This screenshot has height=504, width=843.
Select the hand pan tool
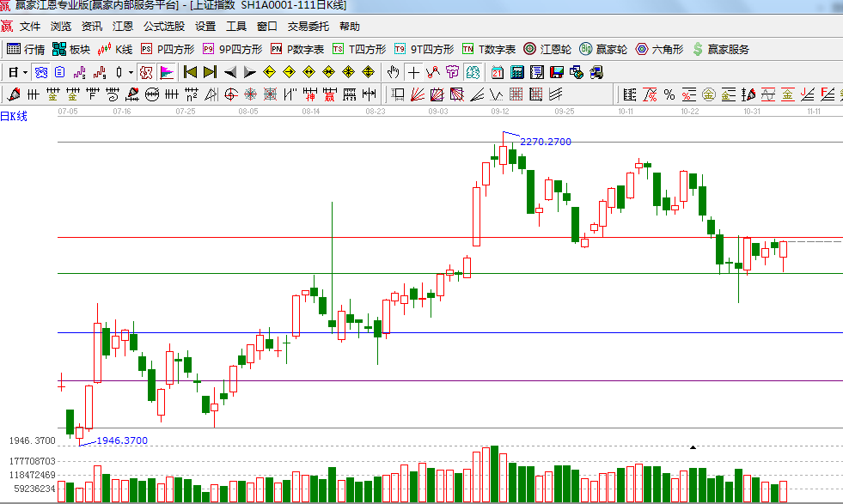pos(394,72)
